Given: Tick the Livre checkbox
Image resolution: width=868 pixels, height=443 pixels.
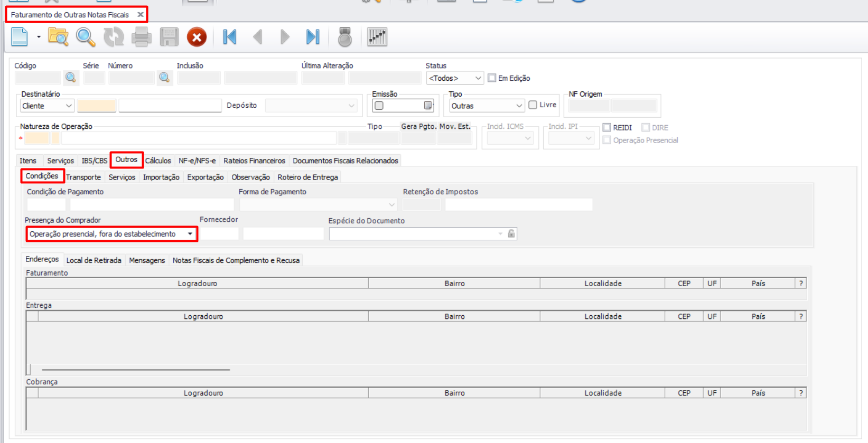Looking at the screenshot, I should coord(533,105).
